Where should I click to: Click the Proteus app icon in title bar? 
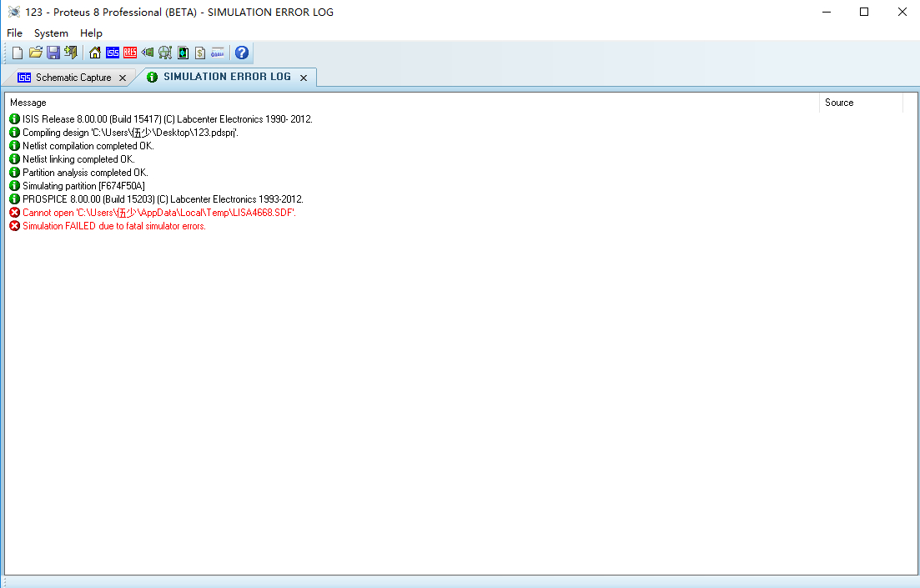click(14, 12)
